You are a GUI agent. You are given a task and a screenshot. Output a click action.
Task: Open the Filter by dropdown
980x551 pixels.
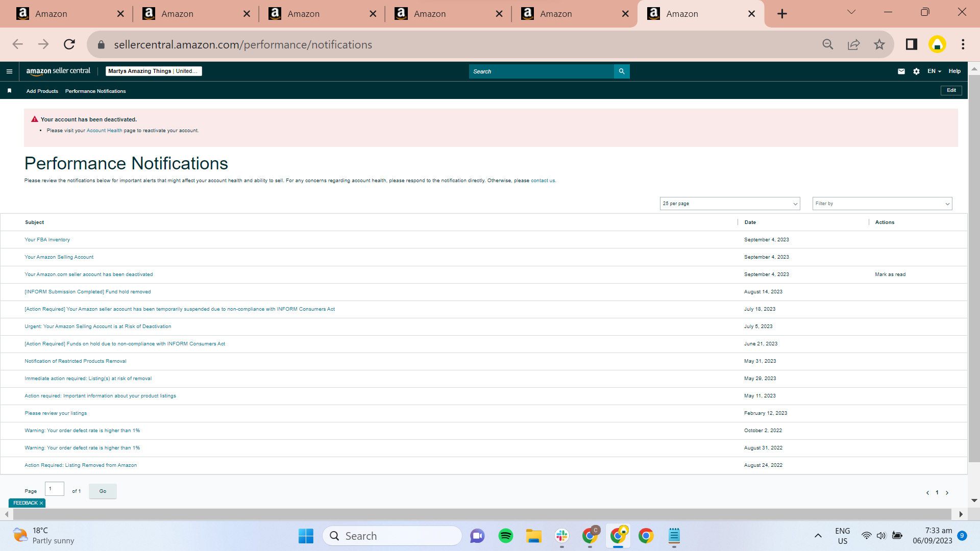(x=883, y=204)
